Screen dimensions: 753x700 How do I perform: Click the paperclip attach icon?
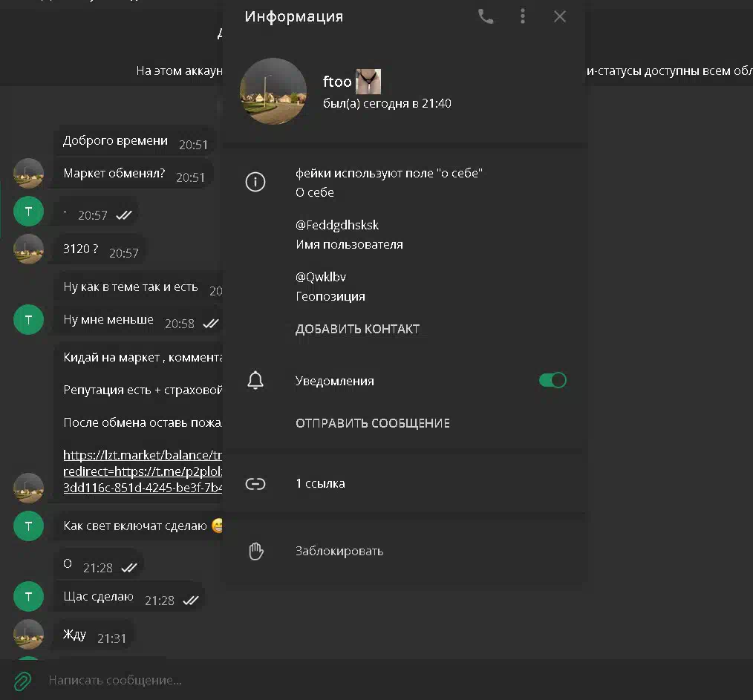[x=22, y=681]
